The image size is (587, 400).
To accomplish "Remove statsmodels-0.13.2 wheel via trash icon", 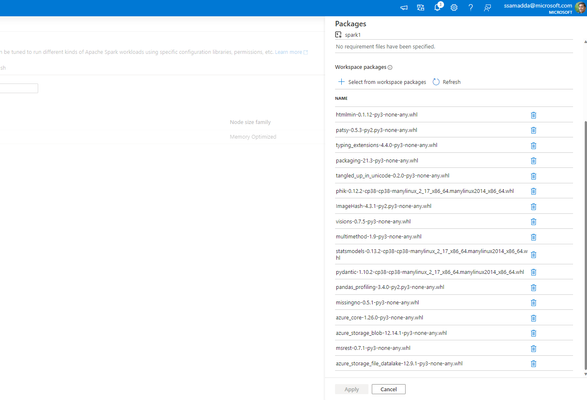I will point(533,255).
